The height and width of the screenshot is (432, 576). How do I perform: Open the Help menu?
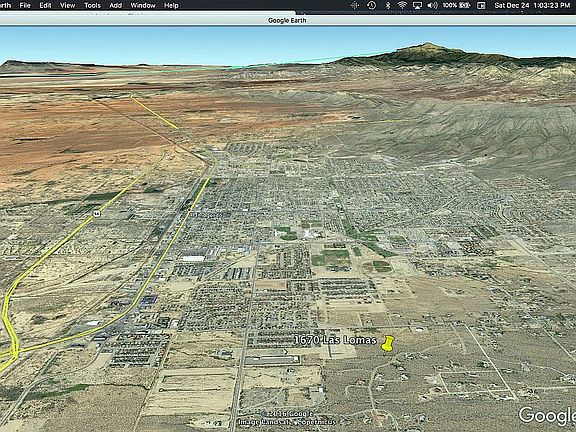coord(171,5)
